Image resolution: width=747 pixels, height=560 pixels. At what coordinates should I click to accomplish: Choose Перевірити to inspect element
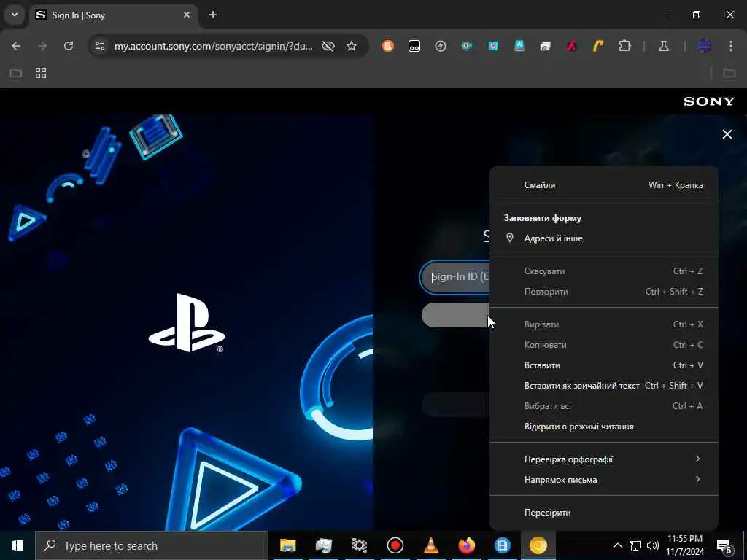coord(604,513)
